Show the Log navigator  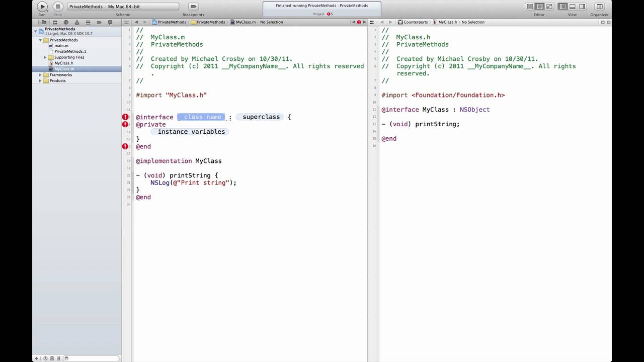click(x=110, y=22)
